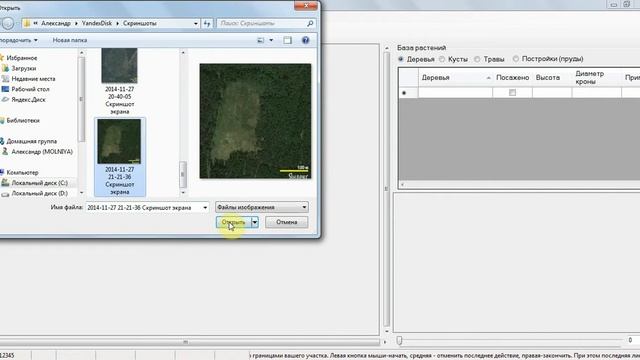Click the Имя файла input field
The height and width of the screenshot is (360, 640).
pos(144,207)
